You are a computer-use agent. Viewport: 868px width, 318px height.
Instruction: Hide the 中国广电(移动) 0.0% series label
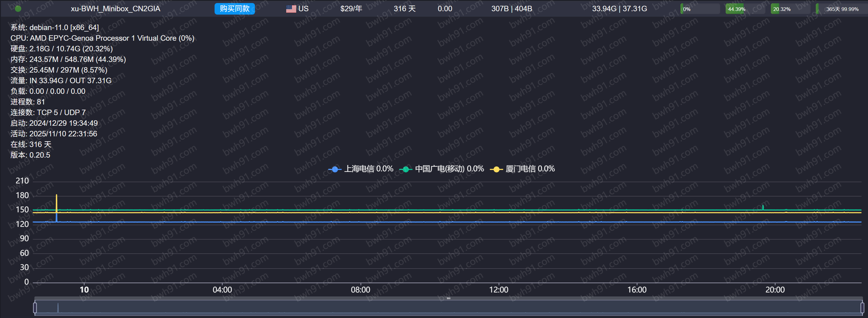point(449,169)
